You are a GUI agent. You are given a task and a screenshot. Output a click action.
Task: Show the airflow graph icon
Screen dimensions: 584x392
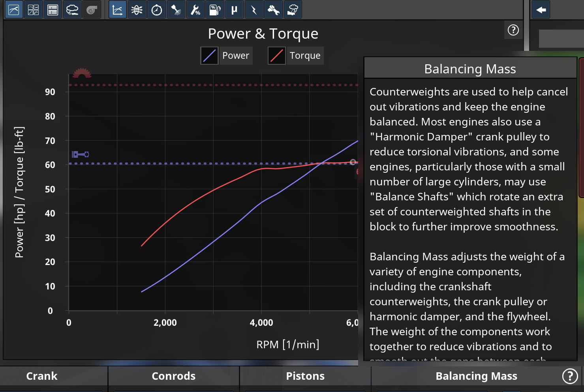(137, 10)
